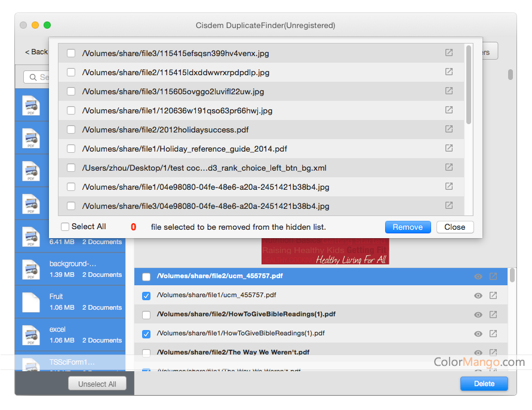Image resolution: width=532 pixels, height=410 pixels.
Task: Check the box for rank_choice_left_btn_bg.xml
Action: [71, 168]
